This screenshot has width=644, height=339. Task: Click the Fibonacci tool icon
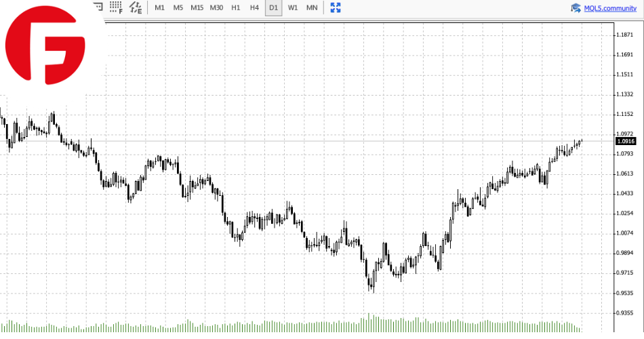(116, 7)
